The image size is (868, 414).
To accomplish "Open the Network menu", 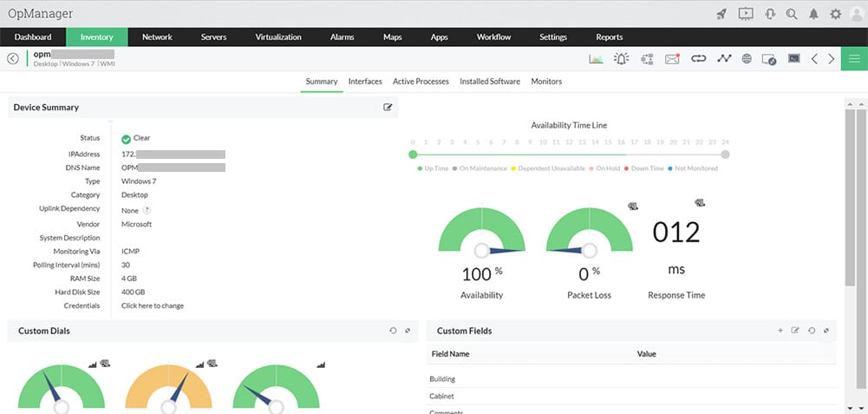I will pos(157,37).
